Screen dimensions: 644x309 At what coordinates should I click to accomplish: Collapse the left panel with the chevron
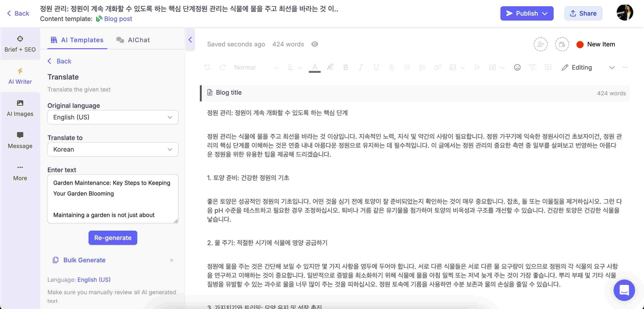click(x=190, y=40)
